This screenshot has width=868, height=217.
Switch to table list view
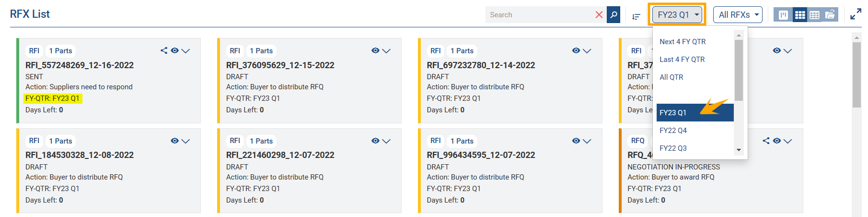(814, 15)
